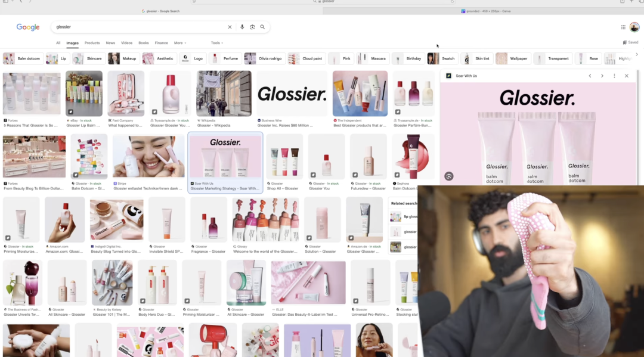The image size is (644, 357).
Task: Open the Saved collections
Action: pyautogui.click(x=630, y=42)
